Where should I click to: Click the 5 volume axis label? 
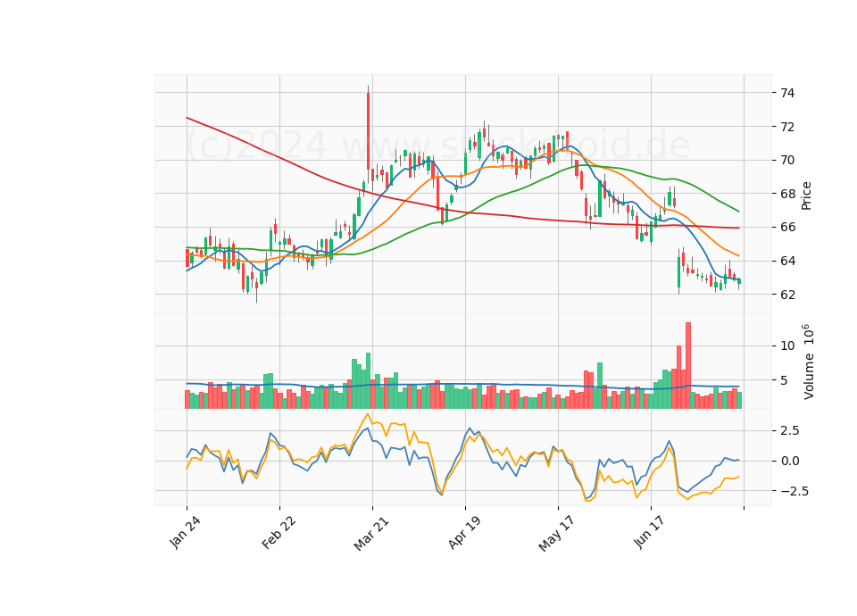click(785, 380)
